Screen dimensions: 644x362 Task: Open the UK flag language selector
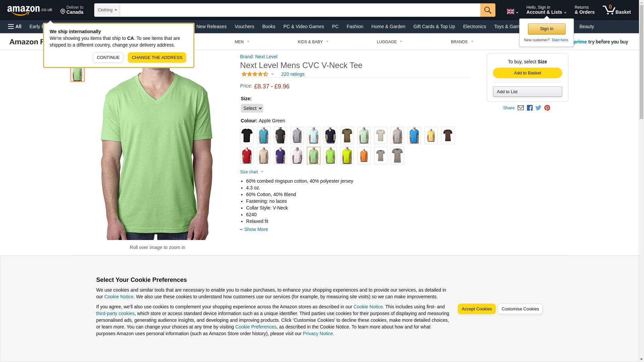512,12
